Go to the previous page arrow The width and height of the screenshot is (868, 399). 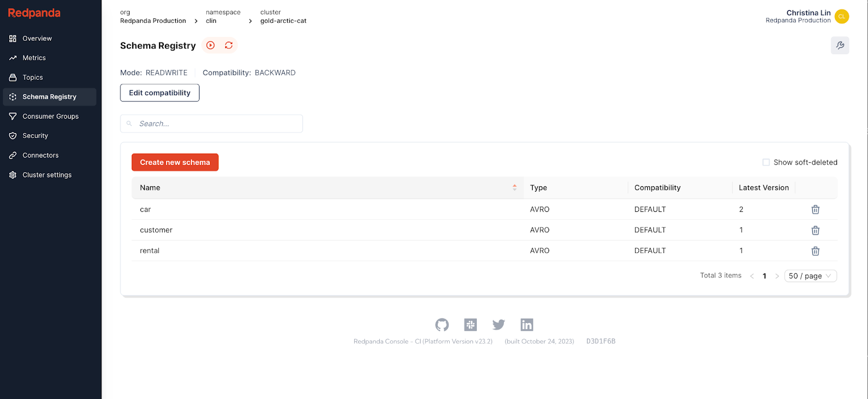point(752,276)
